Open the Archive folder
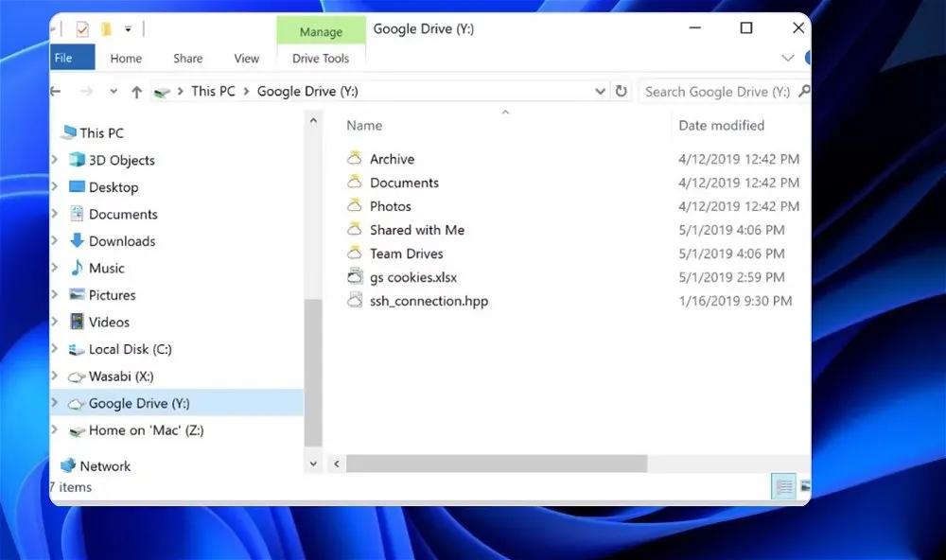The image size is (946, 560). (391, 158)
